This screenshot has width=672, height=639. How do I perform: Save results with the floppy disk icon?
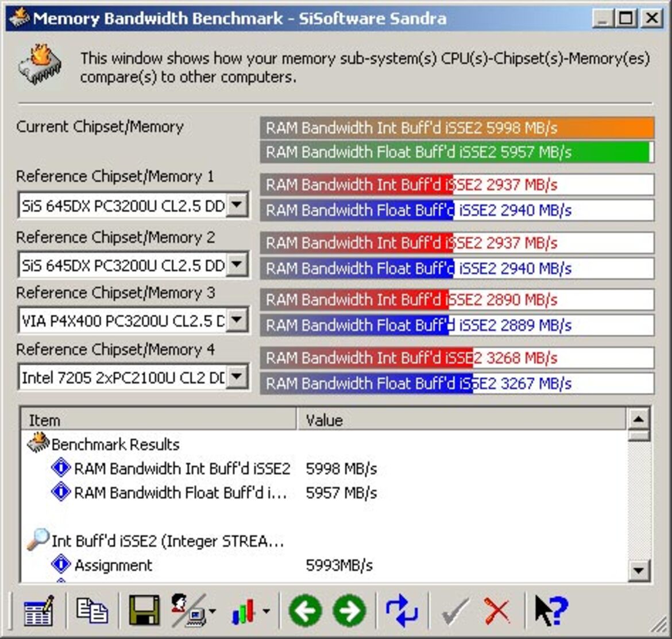pyautogui.click(x=144, y=610)
